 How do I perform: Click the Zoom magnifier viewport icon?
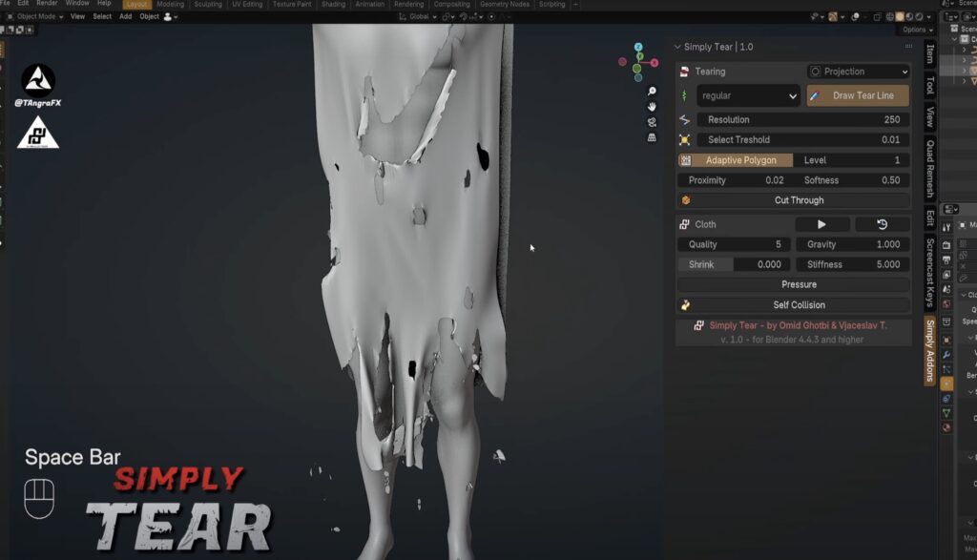pyautogui.click(x=652, y=91)
